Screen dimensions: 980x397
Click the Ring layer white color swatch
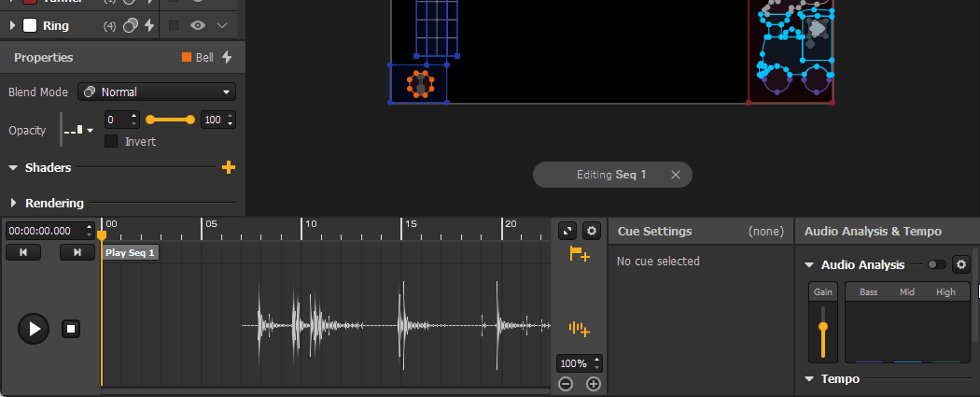tap(29, 25)
